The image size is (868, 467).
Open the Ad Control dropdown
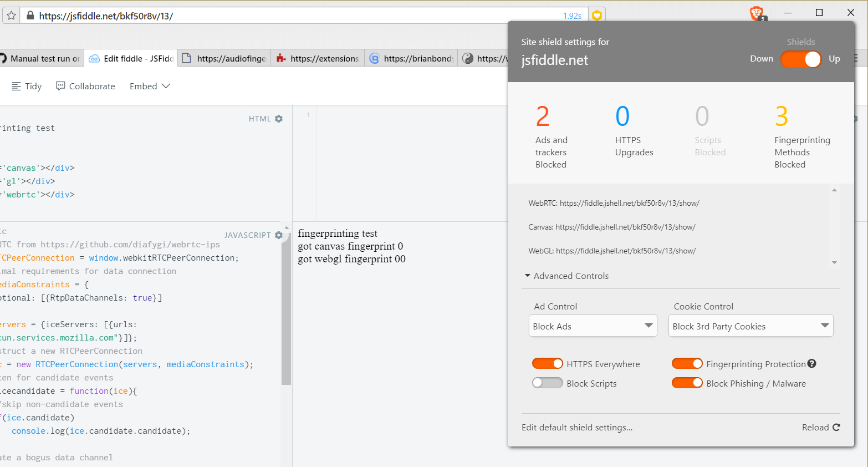[x=593, y=326]
